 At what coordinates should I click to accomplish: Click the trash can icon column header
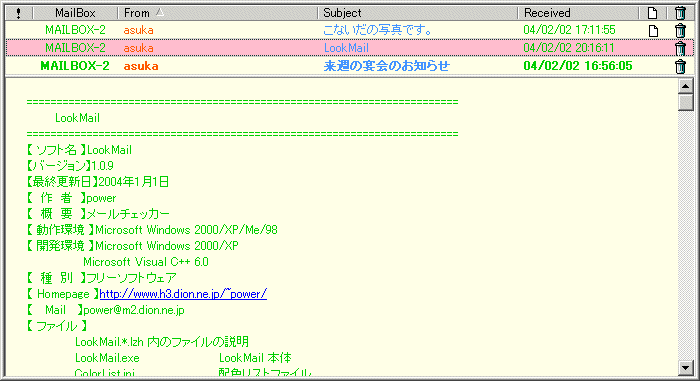coord(680,13)
